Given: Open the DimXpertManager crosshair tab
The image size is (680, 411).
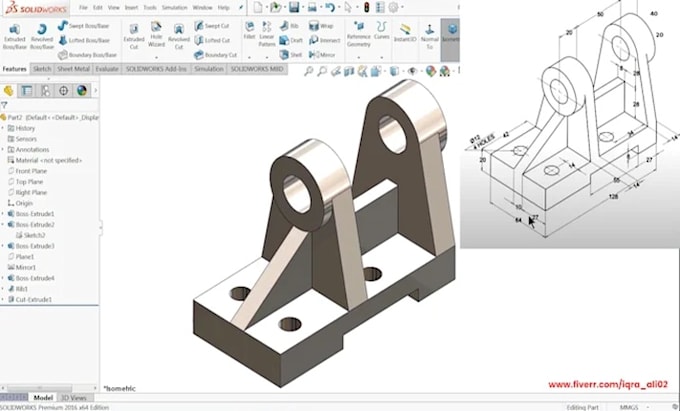Looking at the screenshot, I should tap(63, 90).
